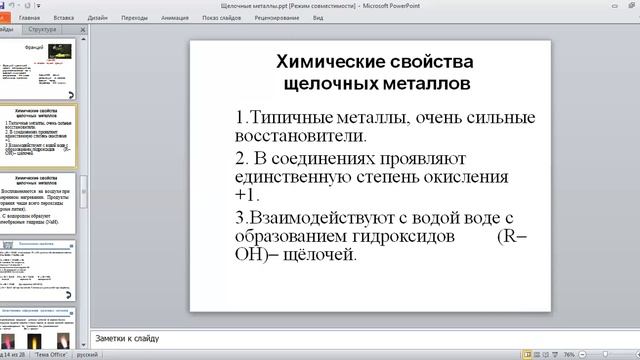
Task: Switch to Normal view icon in status bar
Action: [x=527, y=355]
